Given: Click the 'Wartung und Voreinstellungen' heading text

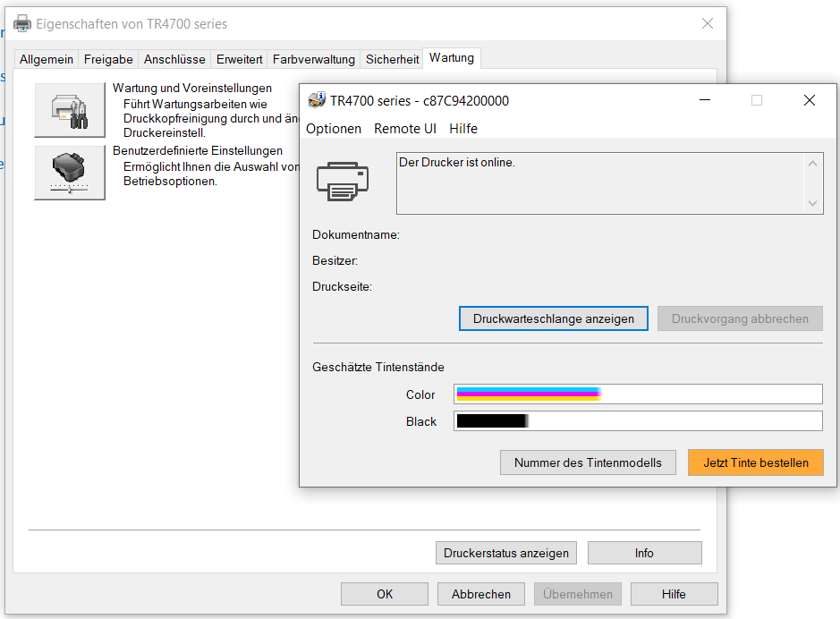Looking at the screenshot, I should coord(192,88).
